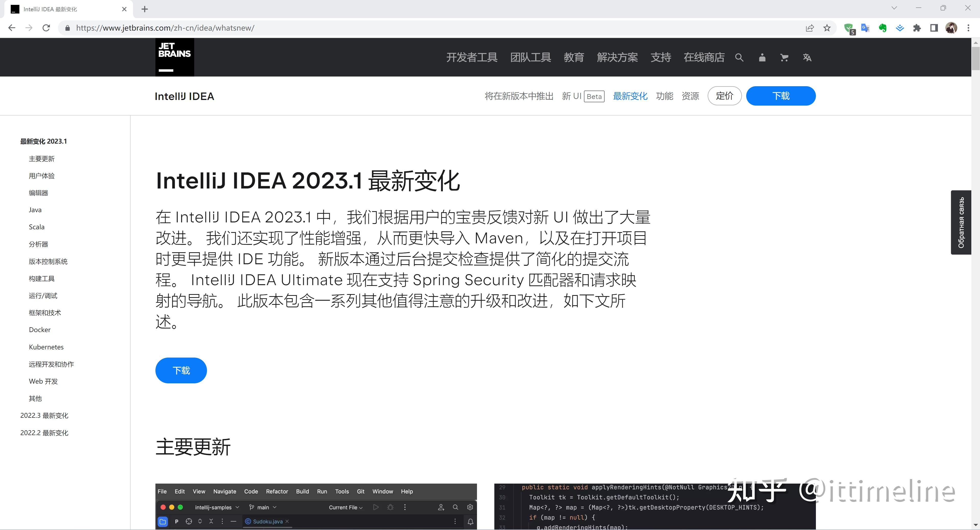Screen dimensions: 980x530
Task: Click the Evernote extension icon
Action: pyautogui.click(x=883, y=28)
